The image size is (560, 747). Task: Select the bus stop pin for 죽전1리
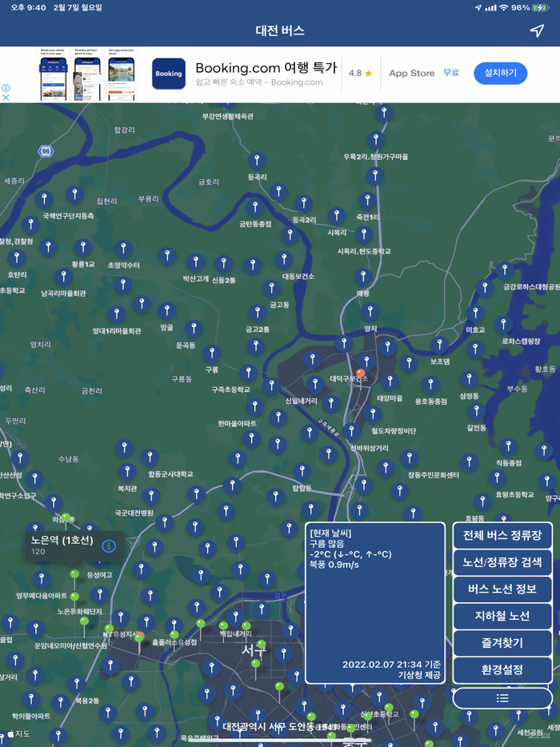click(367, 201)
